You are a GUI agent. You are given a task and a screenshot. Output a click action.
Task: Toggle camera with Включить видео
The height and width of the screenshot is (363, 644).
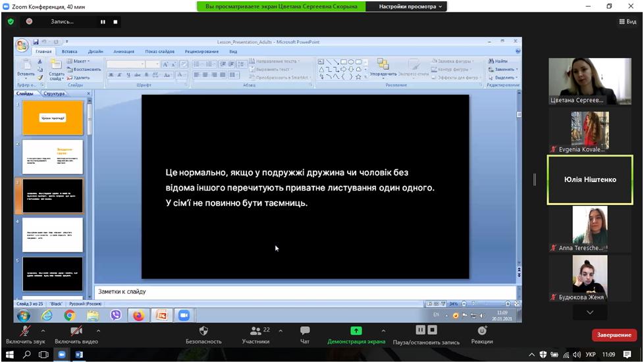(x=76, y=332)
